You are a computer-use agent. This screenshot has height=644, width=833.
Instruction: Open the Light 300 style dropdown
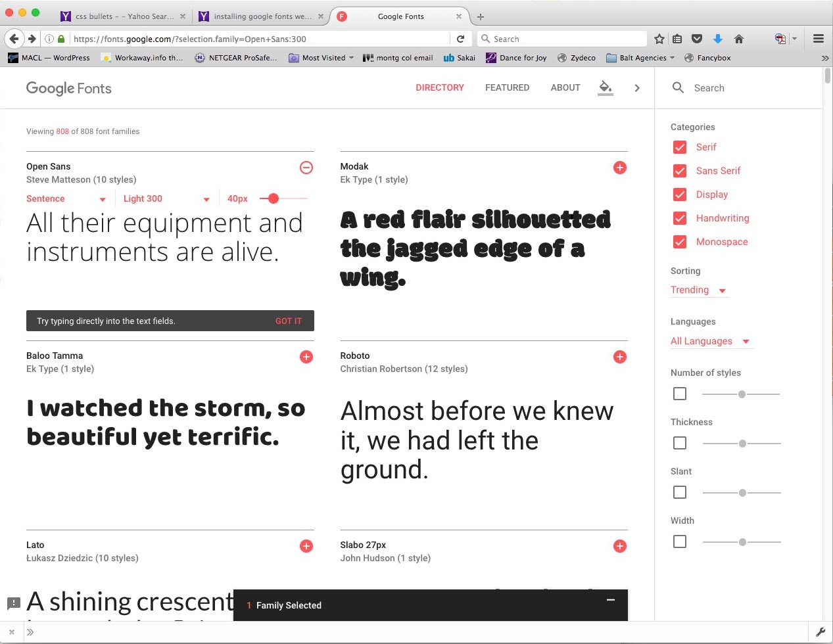click(x=166, y=198)
